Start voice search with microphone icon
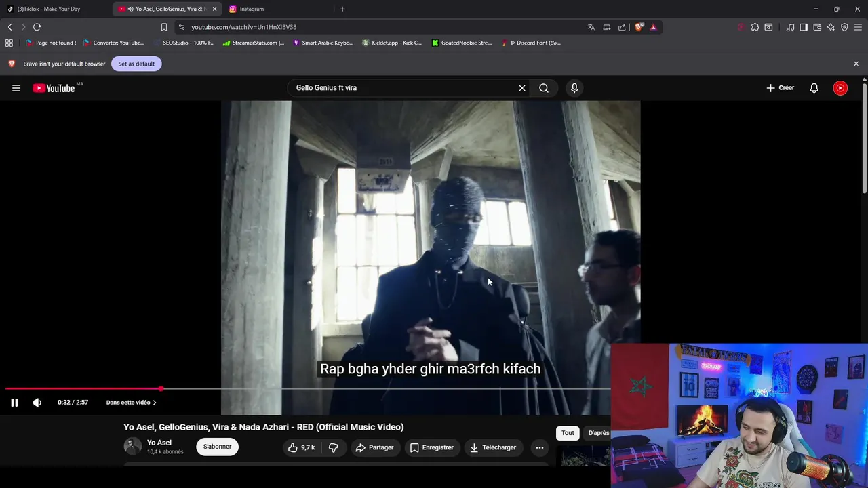 tap(574, 88)
